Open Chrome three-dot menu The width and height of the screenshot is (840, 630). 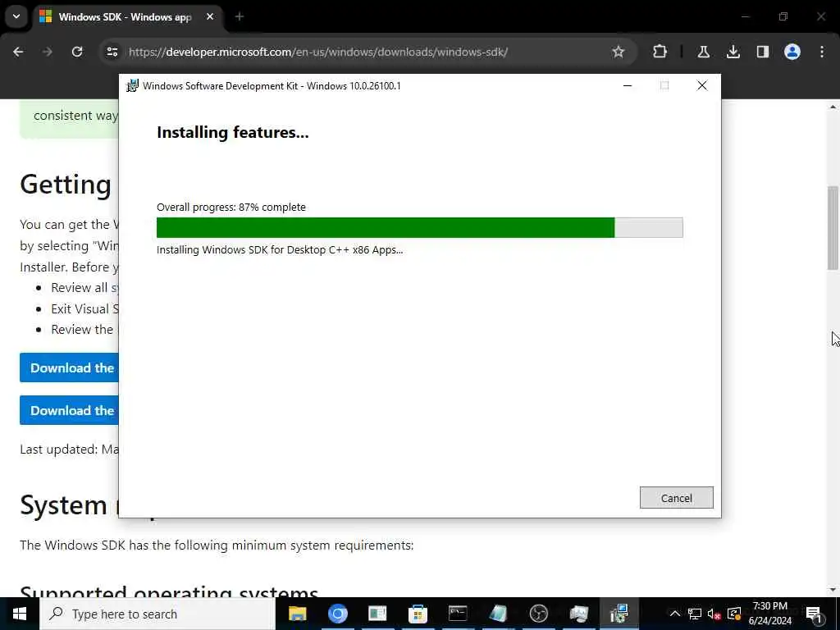(822, 52)
